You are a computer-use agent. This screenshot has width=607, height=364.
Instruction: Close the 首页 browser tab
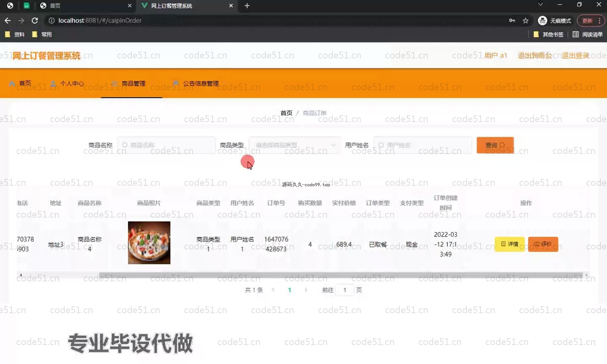(x=130, y=6)
